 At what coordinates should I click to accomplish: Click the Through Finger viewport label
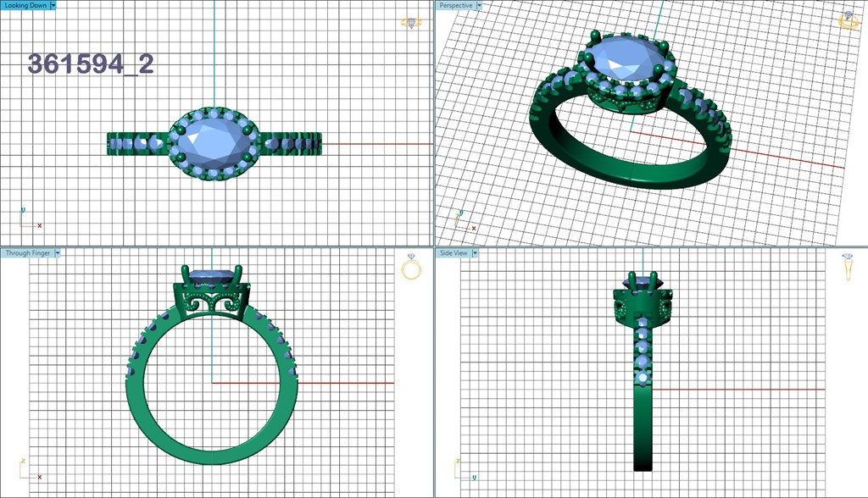[28, 253]
